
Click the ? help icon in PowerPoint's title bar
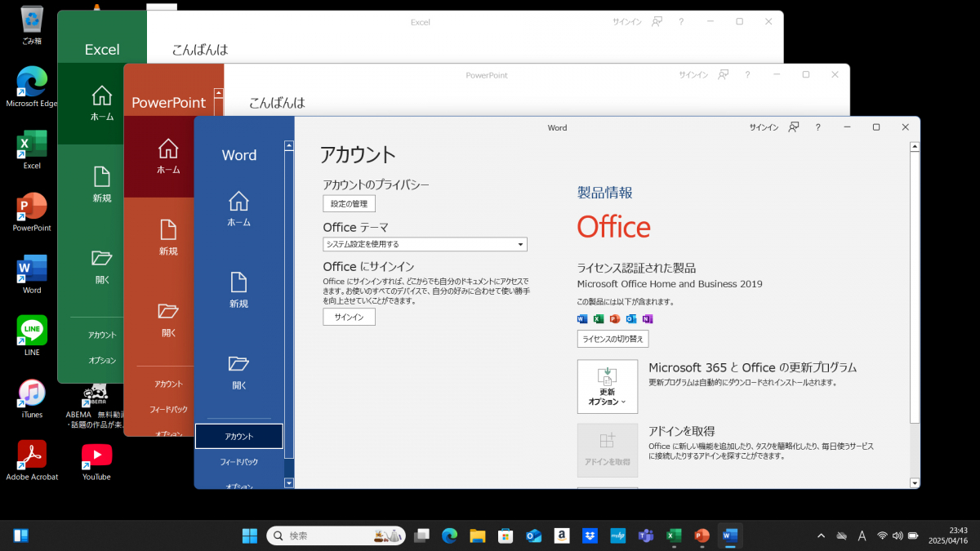(x=747, y=75)
